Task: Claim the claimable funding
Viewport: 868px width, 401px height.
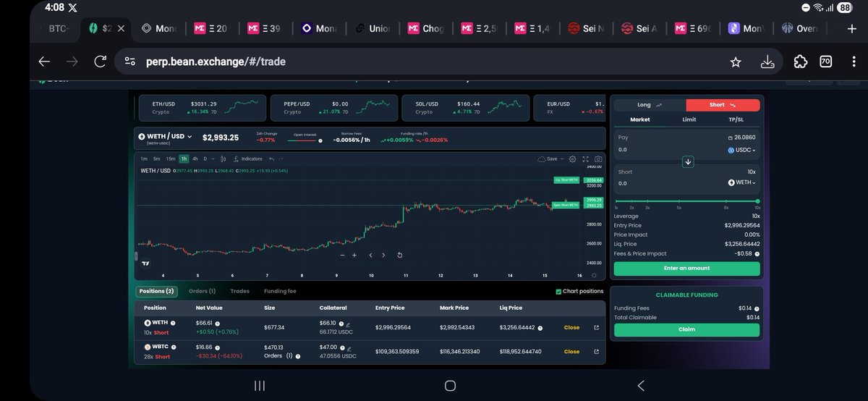Action: pos(687,329)
